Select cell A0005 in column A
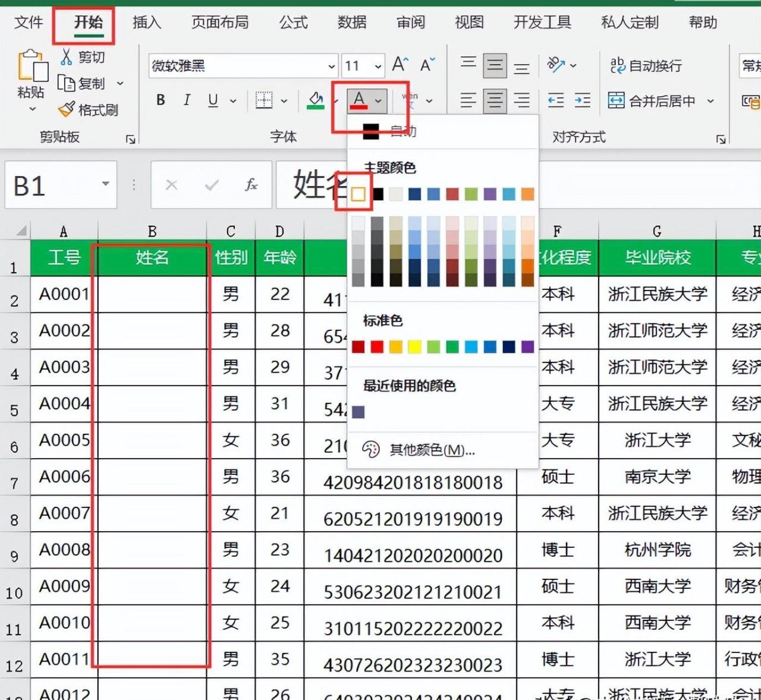The image size is (761, 700). pyautogui.click(x=64, y=440)
